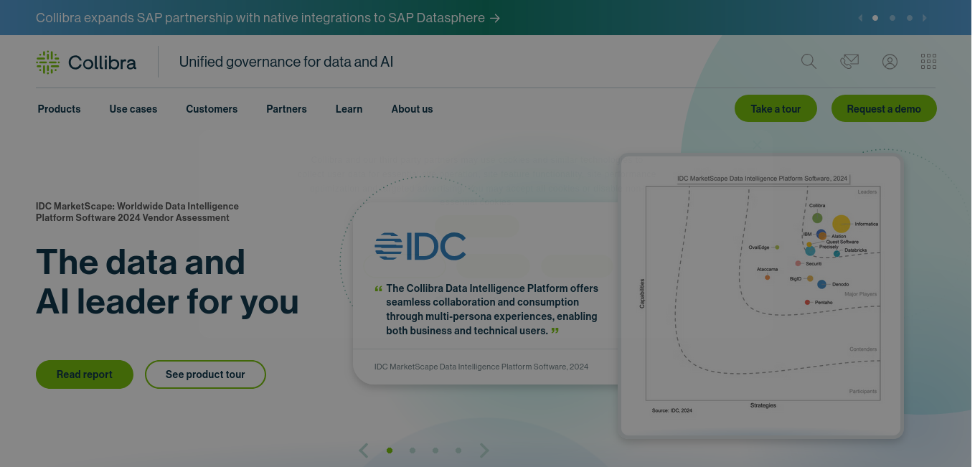This screenshot has width=980, height=467.
Task: Select third top banner pagination dot
Action: (x=910, y=18)
